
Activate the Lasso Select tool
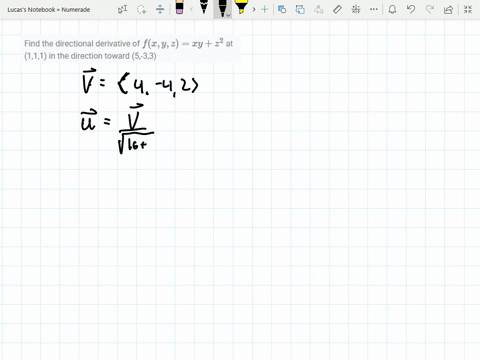pyautogui.click(x=142, y=9)
